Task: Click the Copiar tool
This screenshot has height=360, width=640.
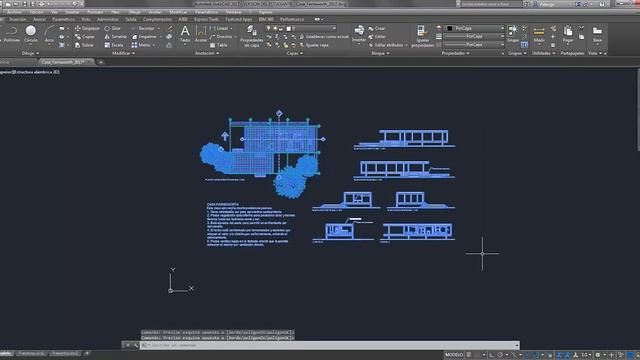Action: click(x=85, y=37)
